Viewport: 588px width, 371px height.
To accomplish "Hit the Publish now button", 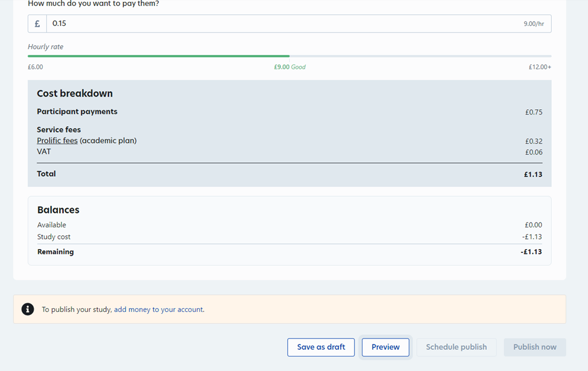I will [534, 347].
